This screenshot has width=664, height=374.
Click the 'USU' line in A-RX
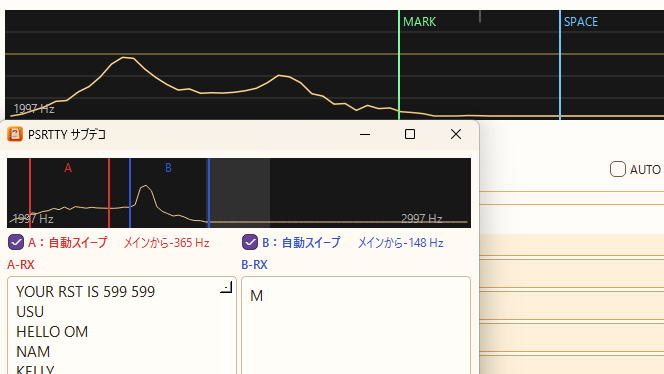[x=30, y=312]
